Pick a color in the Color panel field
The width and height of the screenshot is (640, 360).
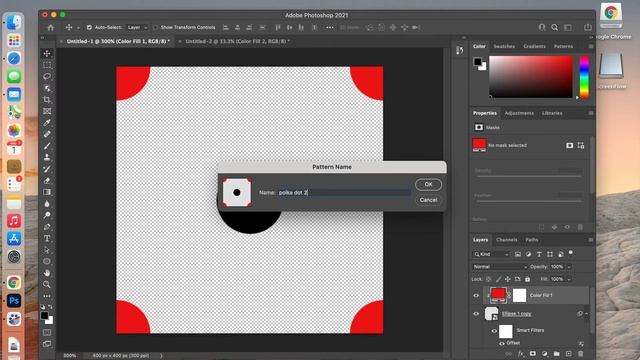tap(531, 77)
